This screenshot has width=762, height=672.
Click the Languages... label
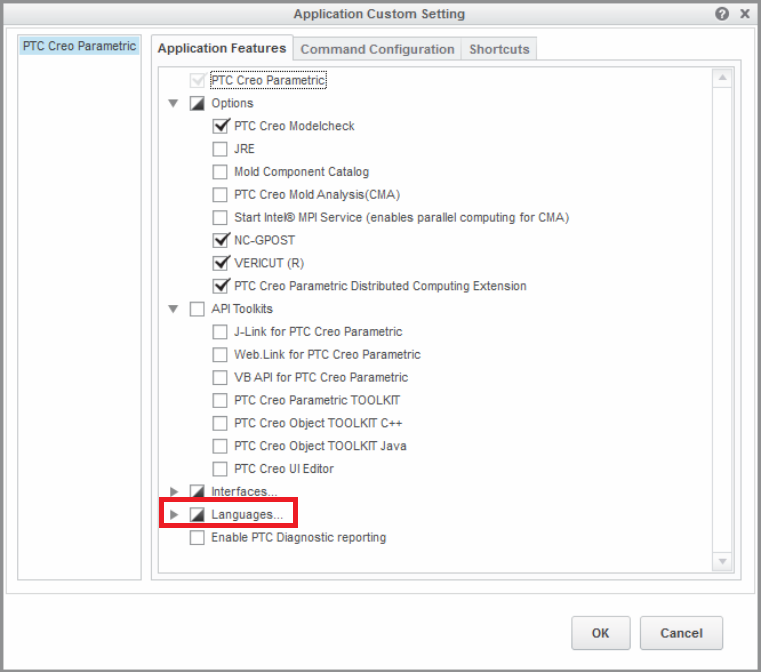click(247, 514)
